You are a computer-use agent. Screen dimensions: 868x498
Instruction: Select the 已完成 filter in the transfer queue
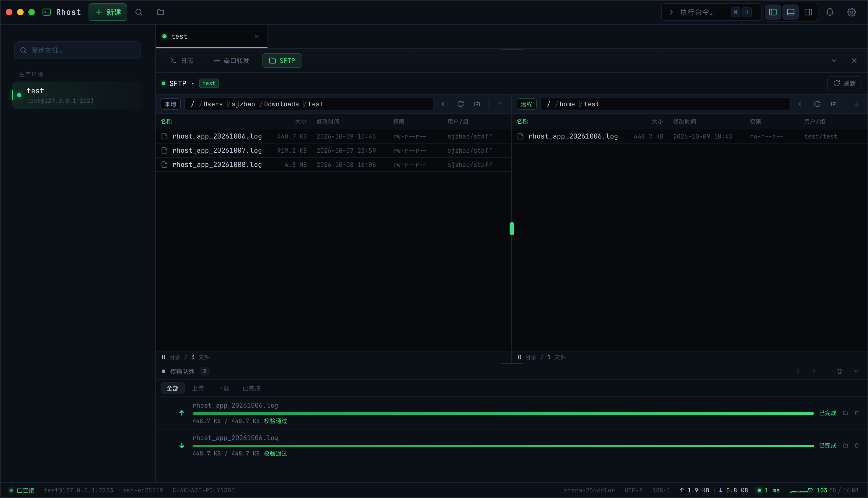pyautogui.click(x=251, y=388)
